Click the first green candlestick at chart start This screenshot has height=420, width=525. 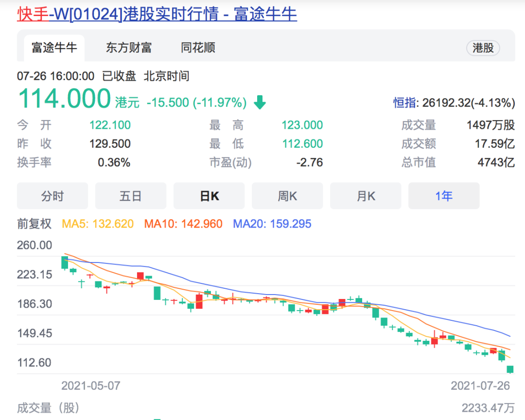tap(65, 262)
